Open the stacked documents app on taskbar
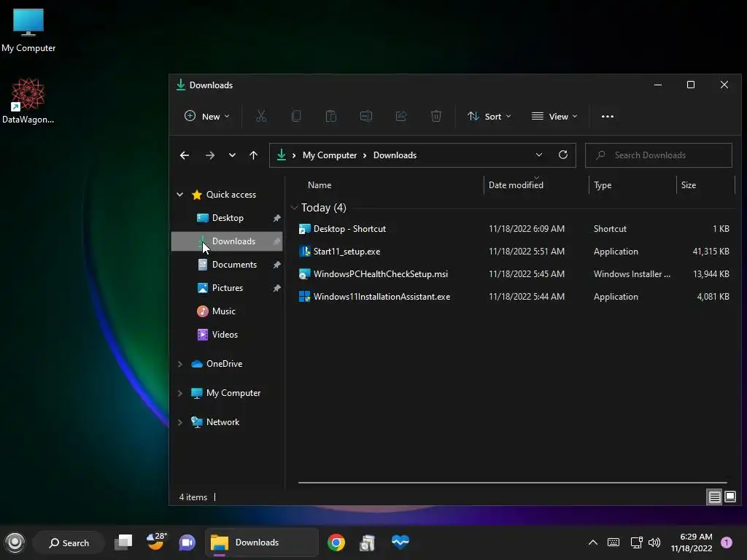This screenshot has width=747, height=560. [x=368, y=542]
